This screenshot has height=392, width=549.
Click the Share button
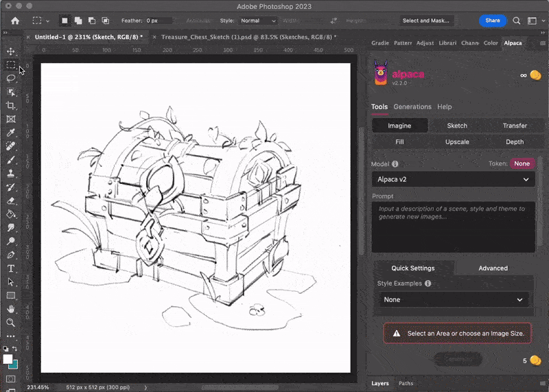[493, 21]
